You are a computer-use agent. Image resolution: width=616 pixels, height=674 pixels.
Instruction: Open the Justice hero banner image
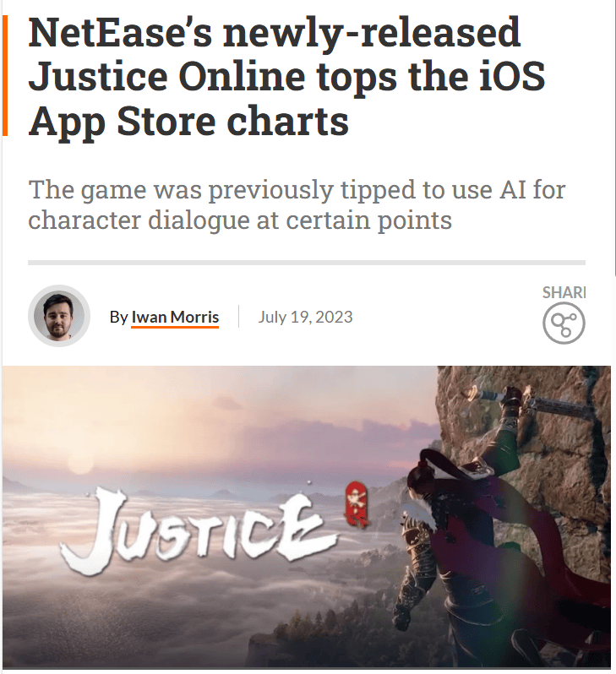pos(306,517)
